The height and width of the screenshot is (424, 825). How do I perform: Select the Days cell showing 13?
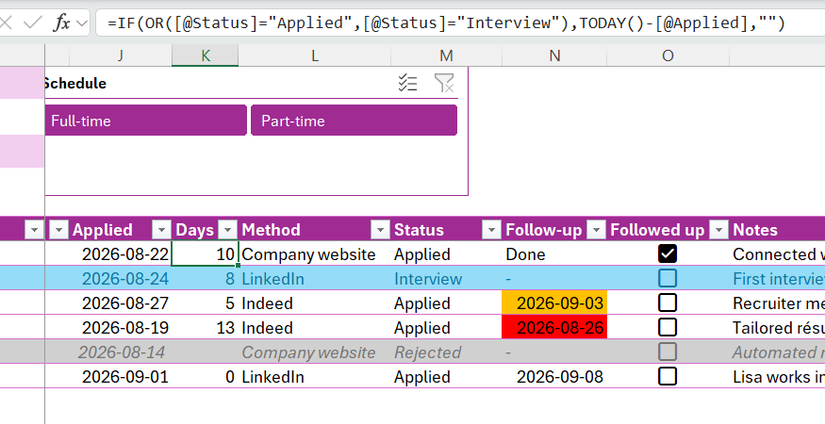(205, 328)
